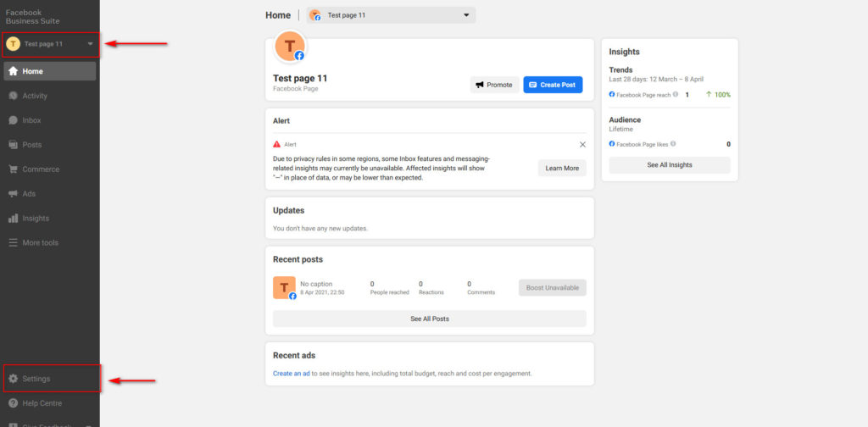Open More tools in sidebar
The width and height of the screenshot is (868, 427).
(50, 243)
